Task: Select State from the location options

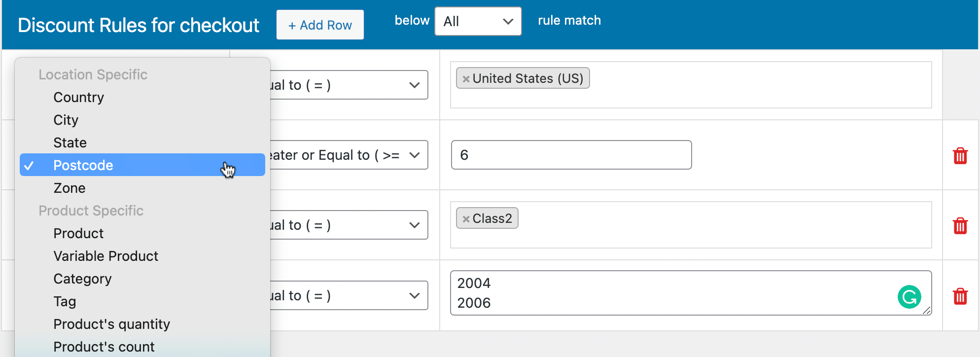Action: 70,143
